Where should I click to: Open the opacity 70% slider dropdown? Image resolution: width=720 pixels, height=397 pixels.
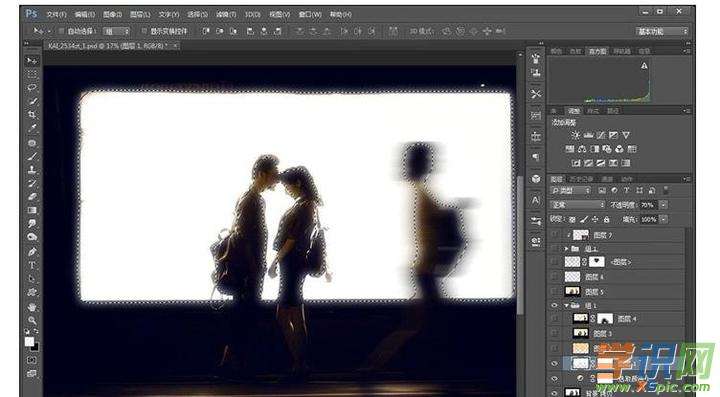point(664,205)
